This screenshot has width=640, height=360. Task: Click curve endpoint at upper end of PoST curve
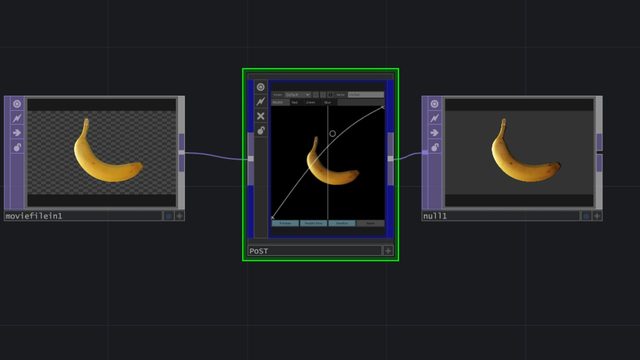pyautogui.click(x=382, y=107)
